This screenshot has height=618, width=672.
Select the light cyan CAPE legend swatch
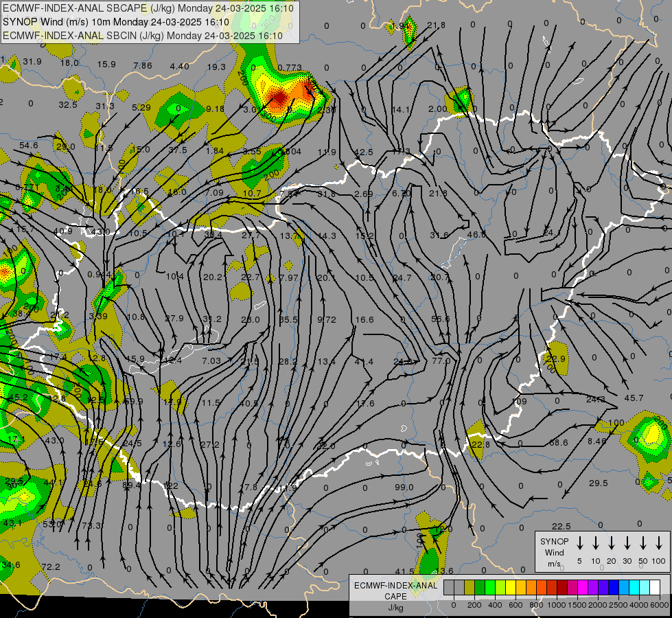click(644, 588)
